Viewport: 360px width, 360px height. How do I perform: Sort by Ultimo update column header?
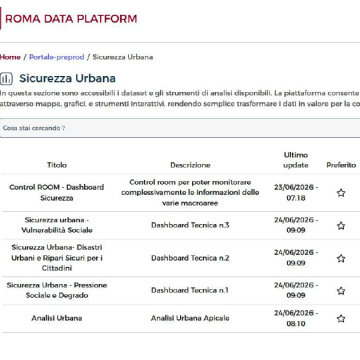pyautogui.click(x=296, y=160)
